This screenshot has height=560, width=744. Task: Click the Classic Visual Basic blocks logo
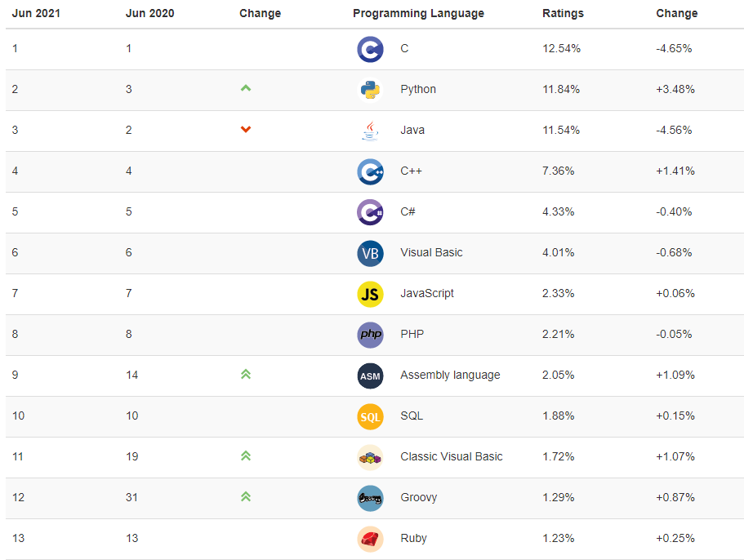(x=370, y=457)
